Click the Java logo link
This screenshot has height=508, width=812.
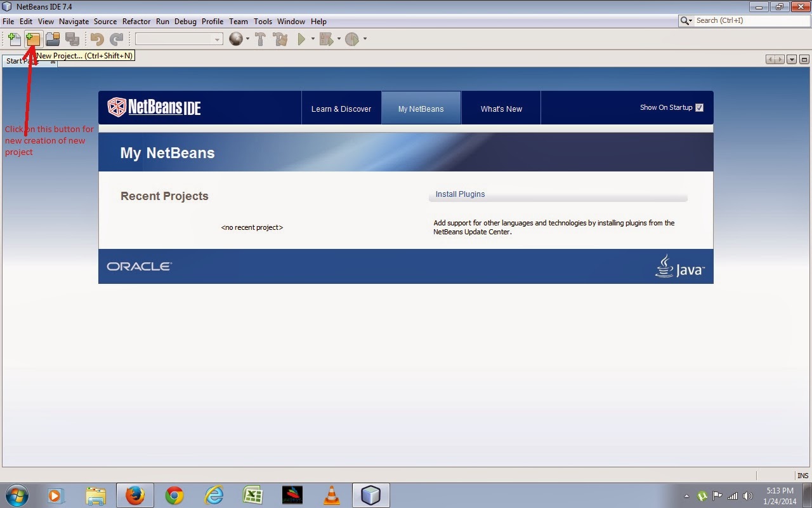click(x=680, y=266)
